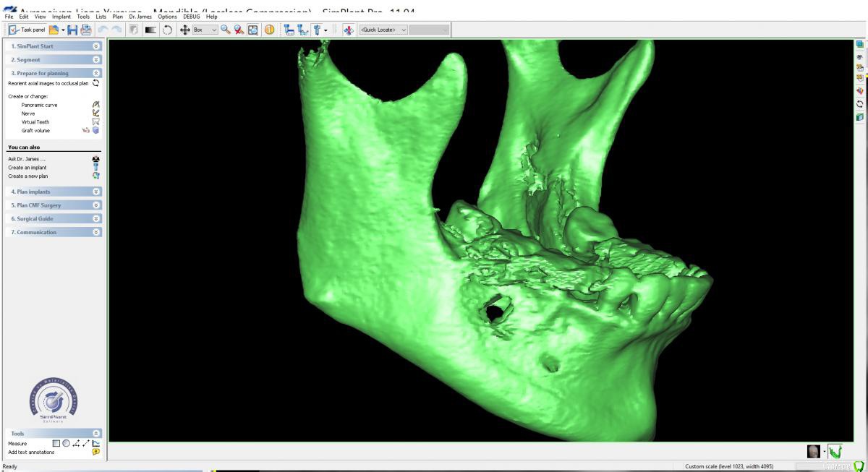Click the orange information icon
The height and width of the screenshot is (472, 868).
coord(268,30)
